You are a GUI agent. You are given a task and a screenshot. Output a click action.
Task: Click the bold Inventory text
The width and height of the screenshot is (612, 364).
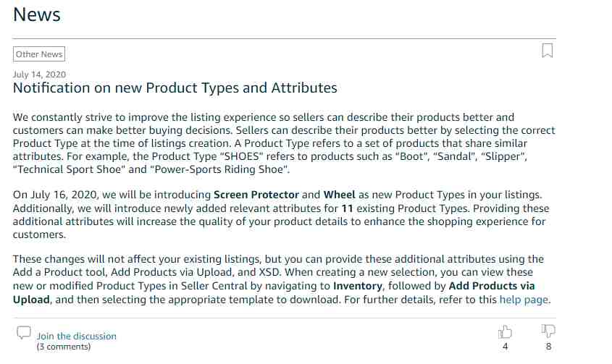358,286
